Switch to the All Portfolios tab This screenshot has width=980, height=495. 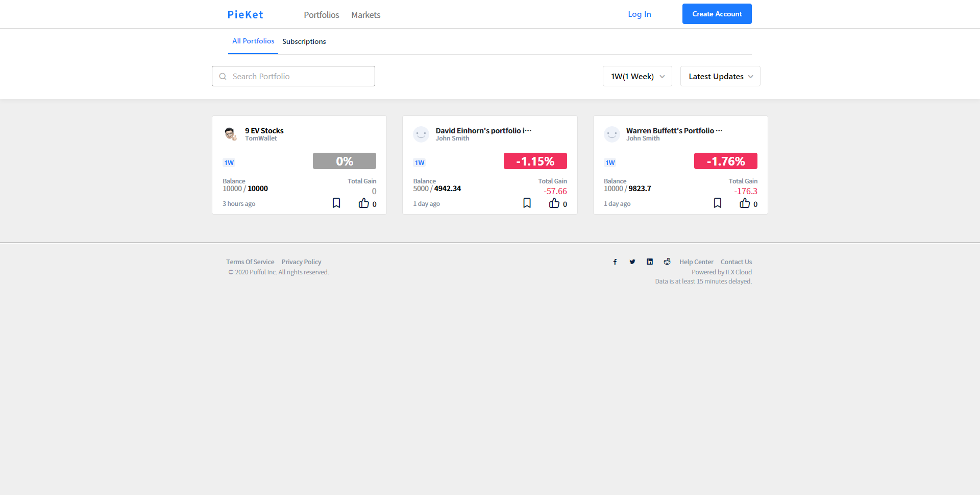253,41
